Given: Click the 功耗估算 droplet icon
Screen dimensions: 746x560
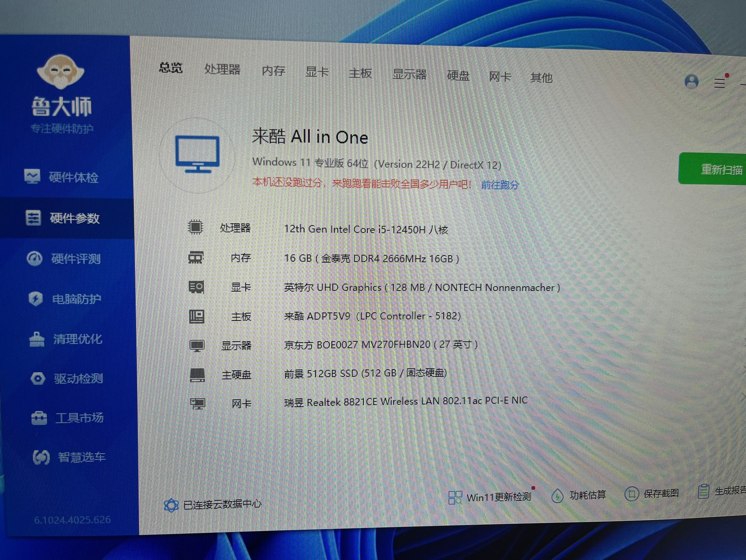Looking at the screenshot, I should point(557,496).
